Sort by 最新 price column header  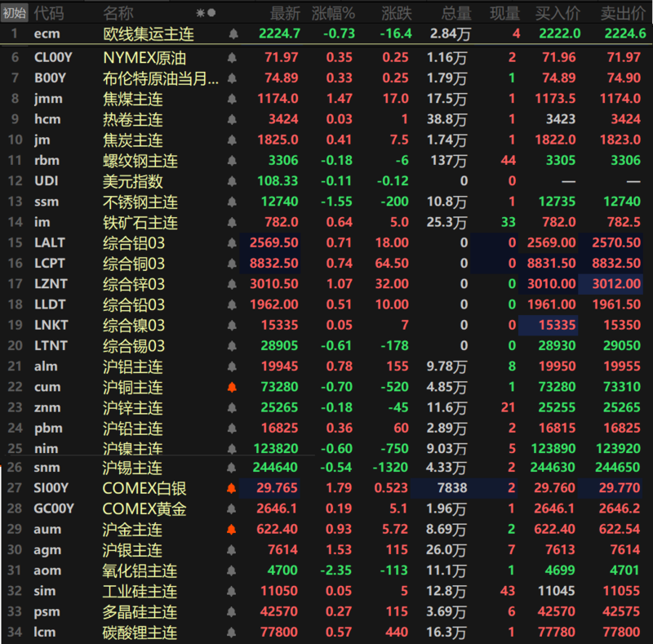285,13
